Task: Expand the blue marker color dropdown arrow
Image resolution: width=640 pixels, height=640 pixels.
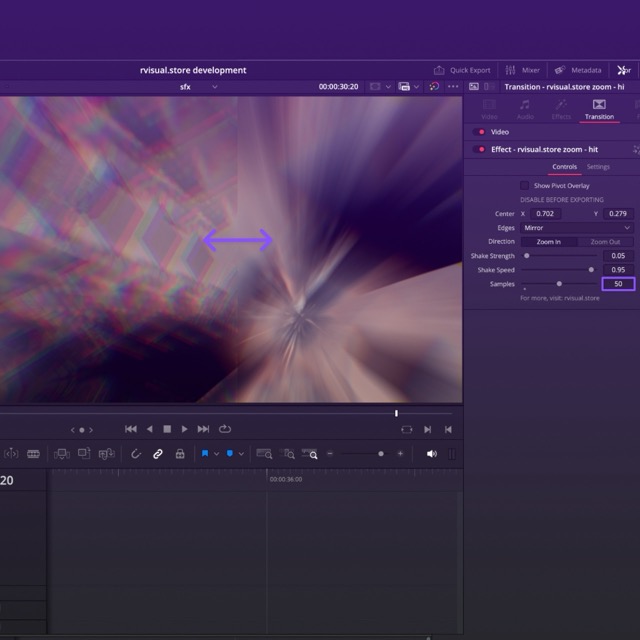Action: point(241,454)
